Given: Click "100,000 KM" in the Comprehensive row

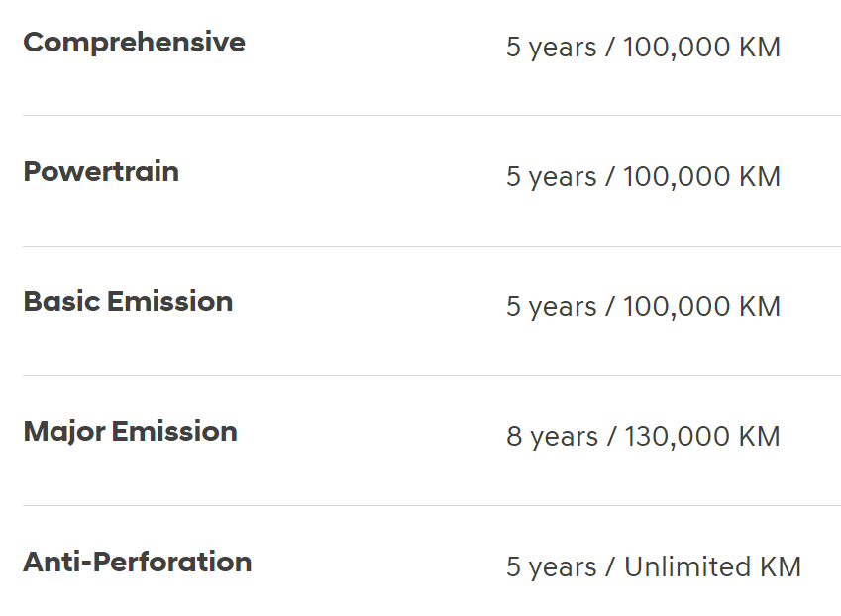Looking at the screenshot, I should [701, 48].
